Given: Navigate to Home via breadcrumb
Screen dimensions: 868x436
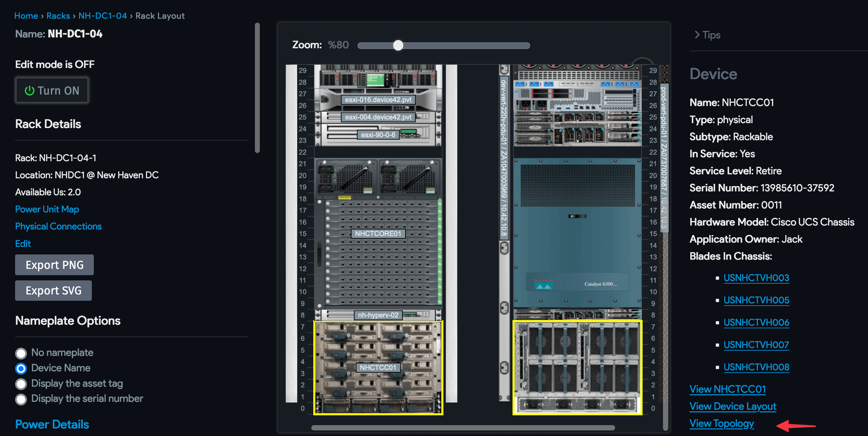Looking at the screenshot, I should point(26,15).
